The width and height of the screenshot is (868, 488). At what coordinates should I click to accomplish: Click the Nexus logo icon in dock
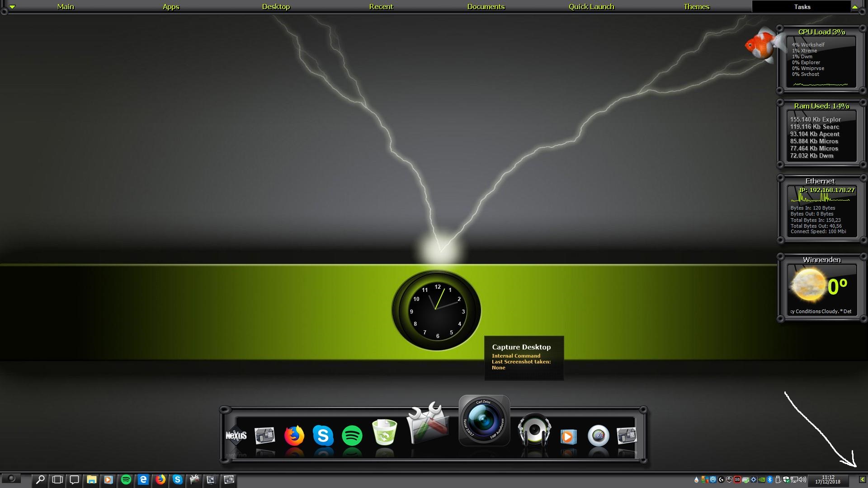click(x=236, y=436)
